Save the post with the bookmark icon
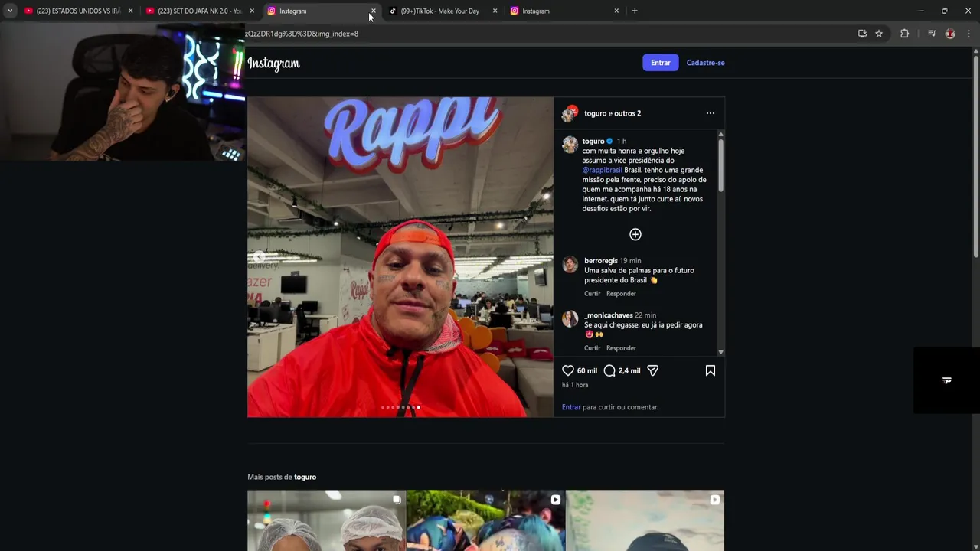 (710, 370)
